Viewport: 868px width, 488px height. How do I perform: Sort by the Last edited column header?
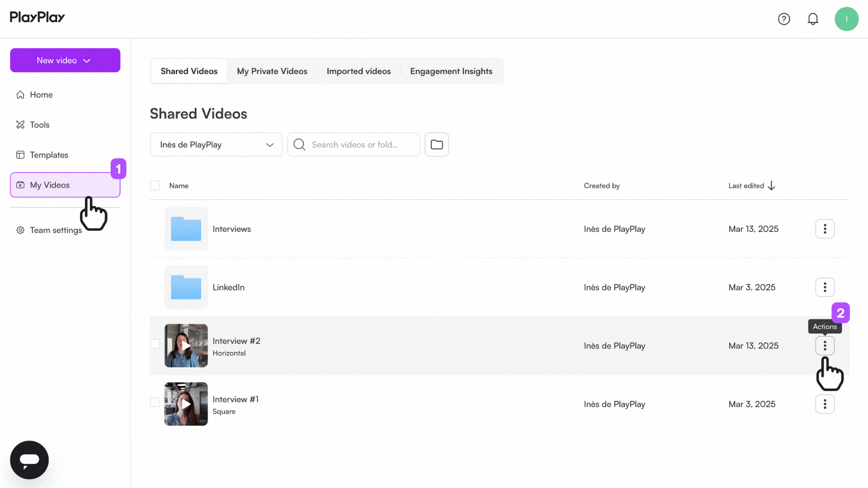click(x=746, y=186)
